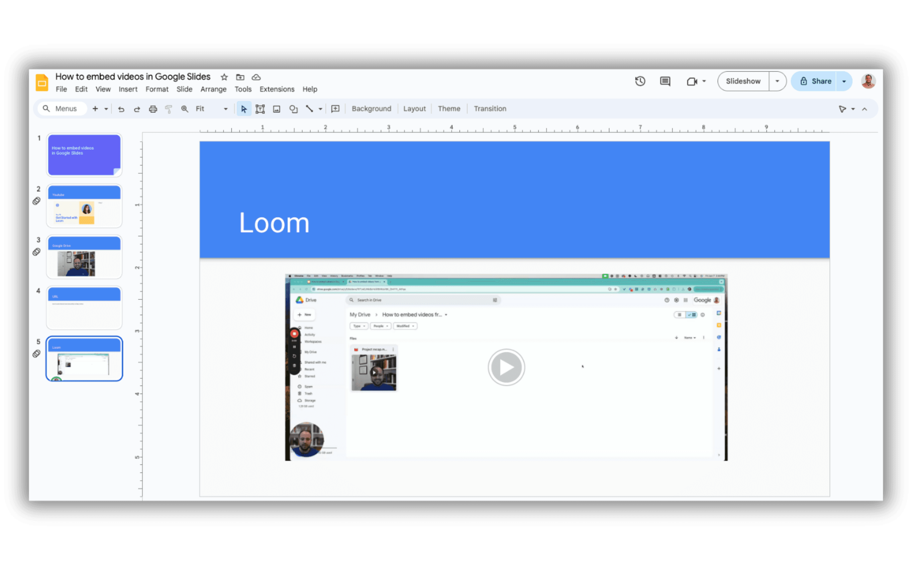The width and height of the screenshot is (924, 569).
Task: Expand pointer mode dropdown arrow
Action: click(853, 109)
